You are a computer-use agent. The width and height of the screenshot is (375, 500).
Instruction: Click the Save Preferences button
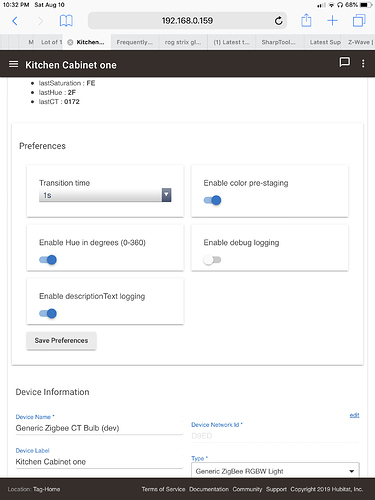coord(61,341)
